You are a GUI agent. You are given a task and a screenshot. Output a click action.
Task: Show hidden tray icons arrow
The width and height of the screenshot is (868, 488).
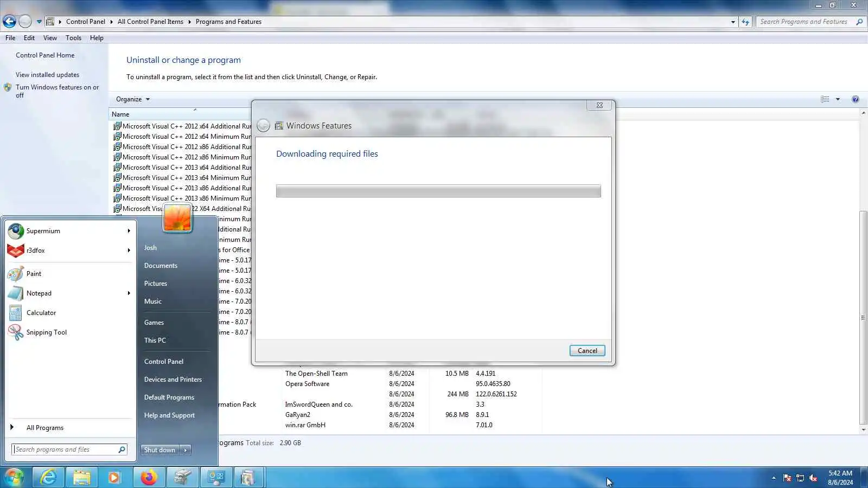774,478
